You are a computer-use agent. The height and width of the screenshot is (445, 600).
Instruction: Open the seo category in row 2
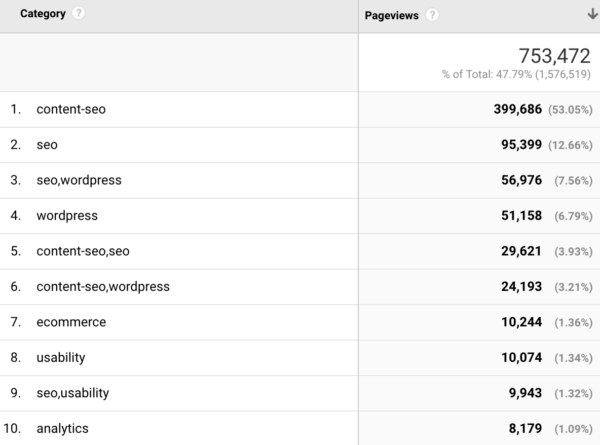(x=47, y=145)
